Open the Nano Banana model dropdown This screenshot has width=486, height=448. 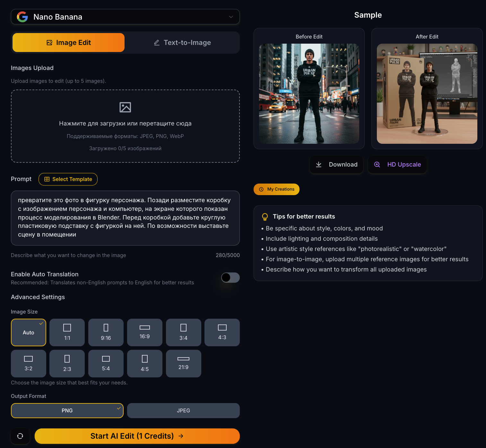pyautogui.click(x=125, y=17)
